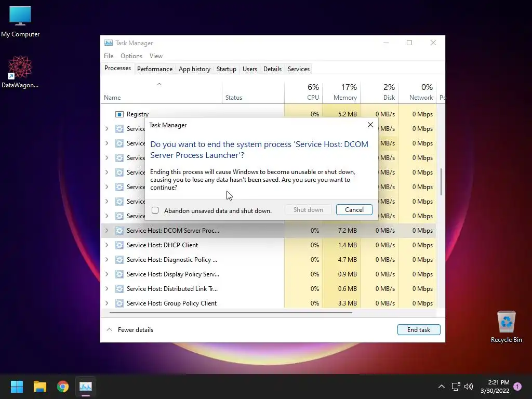Expand Service Host: DCOM Server Process row

pyautogui.click(x=107, y=231)
